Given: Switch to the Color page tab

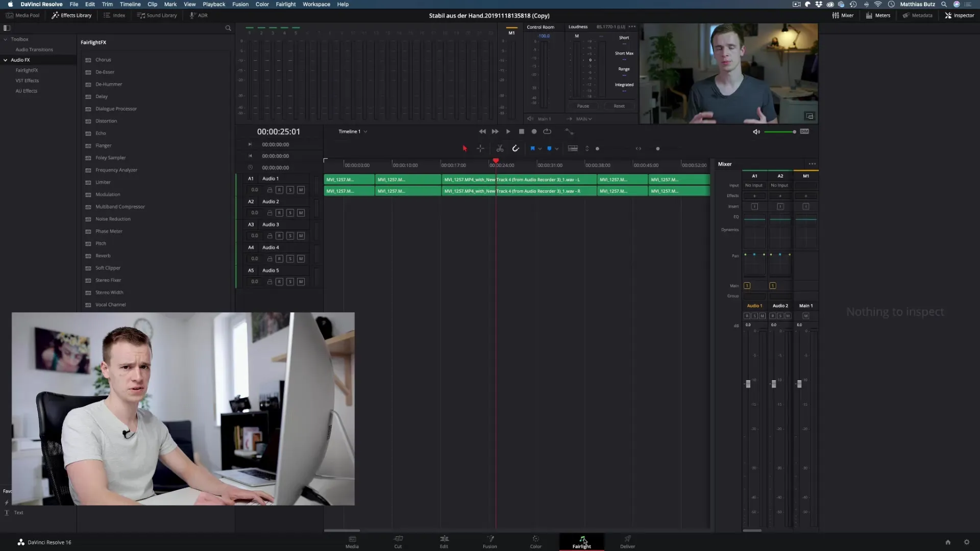Looking at the screenshot, I should (535, 541).
